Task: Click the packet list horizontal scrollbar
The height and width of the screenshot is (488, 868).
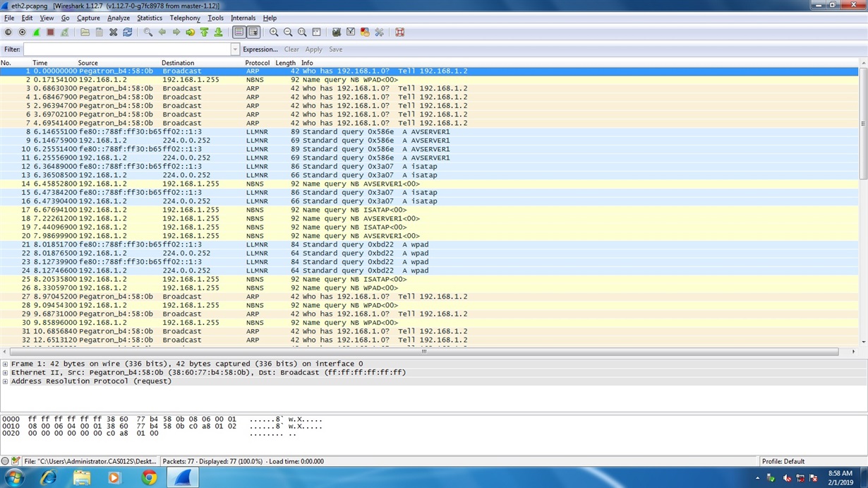Action: (423, 351)
